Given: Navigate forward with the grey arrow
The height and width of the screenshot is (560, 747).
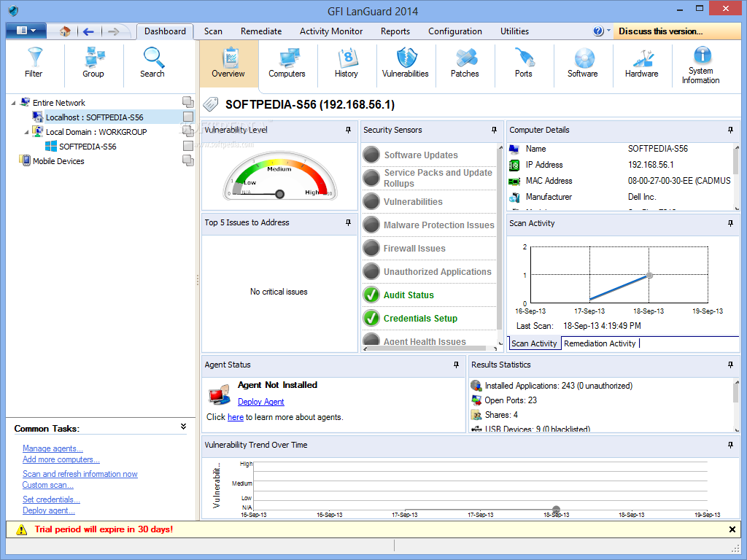Looking at the screenshot, I should [113, 31].
